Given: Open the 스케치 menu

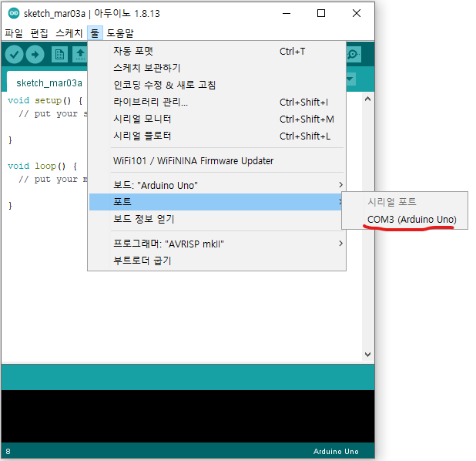Looking at the screenshot, I should click(x=69, y=33).
